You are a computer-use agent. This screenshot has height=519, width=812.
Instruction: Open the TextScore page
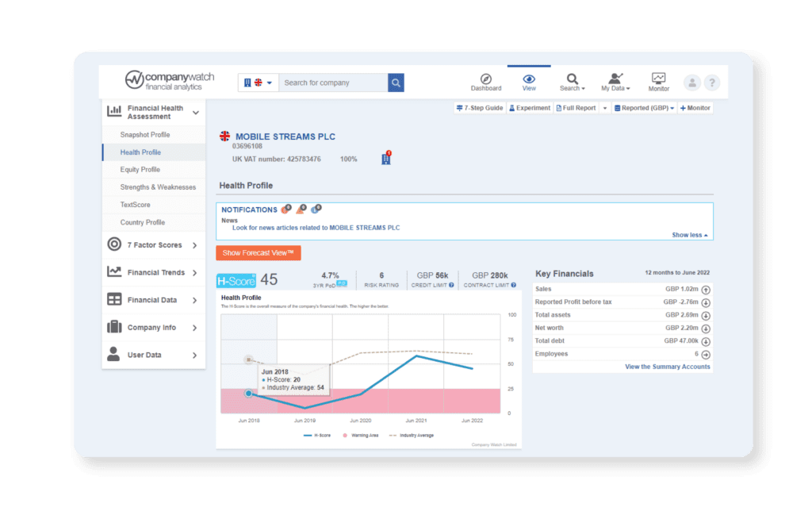pyautogui.click(x=135, y=205)
